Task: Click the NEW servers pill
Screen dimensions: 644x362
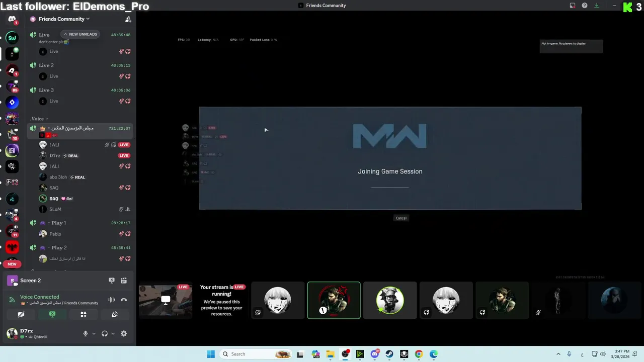Action: [12, 264]
